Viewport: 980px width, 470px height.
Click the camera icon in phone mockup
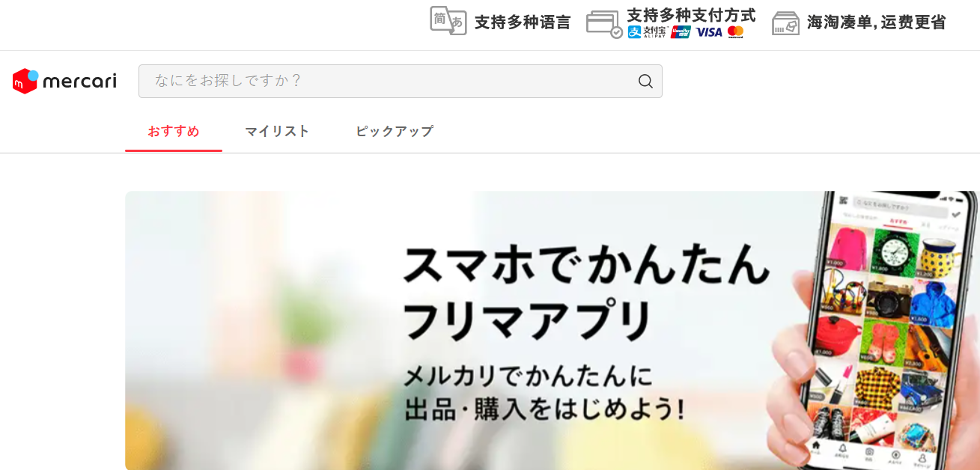tap(869, 452)
